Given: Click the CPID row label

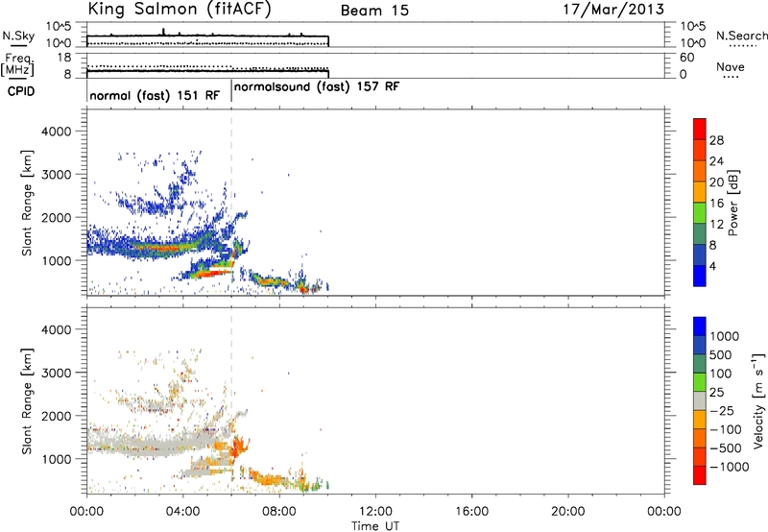Looking at the screenshot, I should 21,91.
